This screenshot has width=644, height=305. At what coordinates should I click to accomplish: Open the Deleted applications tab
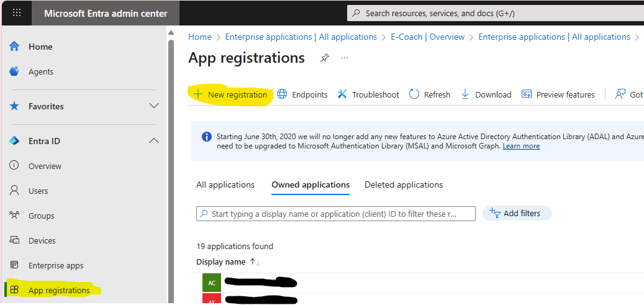(x=404, y=184)
